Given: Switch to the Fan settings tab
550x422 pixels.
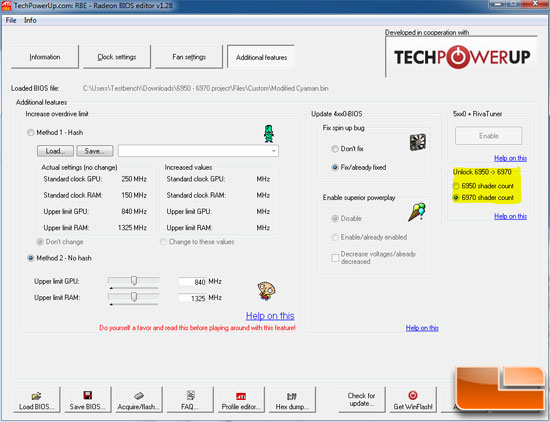Looking at the screenshot, I should coord(189,57).
